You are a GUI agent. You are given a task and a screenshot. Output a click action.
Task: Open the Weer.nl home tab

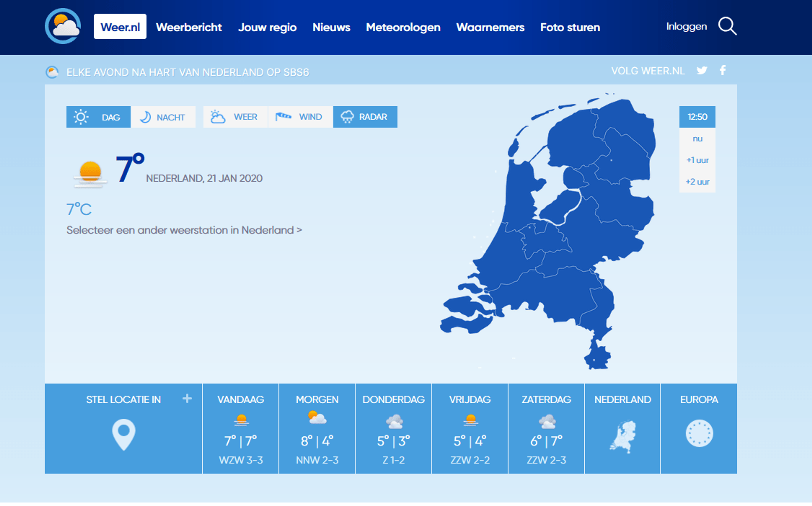click(120, 26)
